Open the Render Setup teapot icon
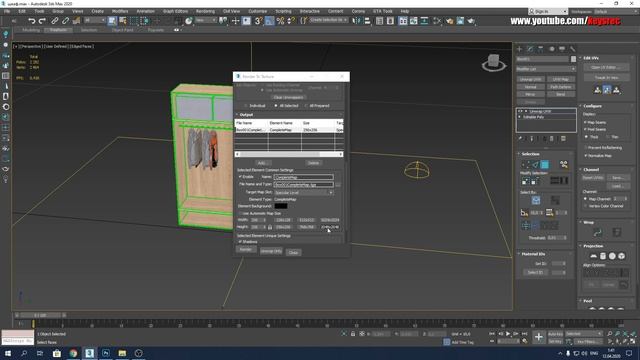640x360 pixels. point(449,20)
